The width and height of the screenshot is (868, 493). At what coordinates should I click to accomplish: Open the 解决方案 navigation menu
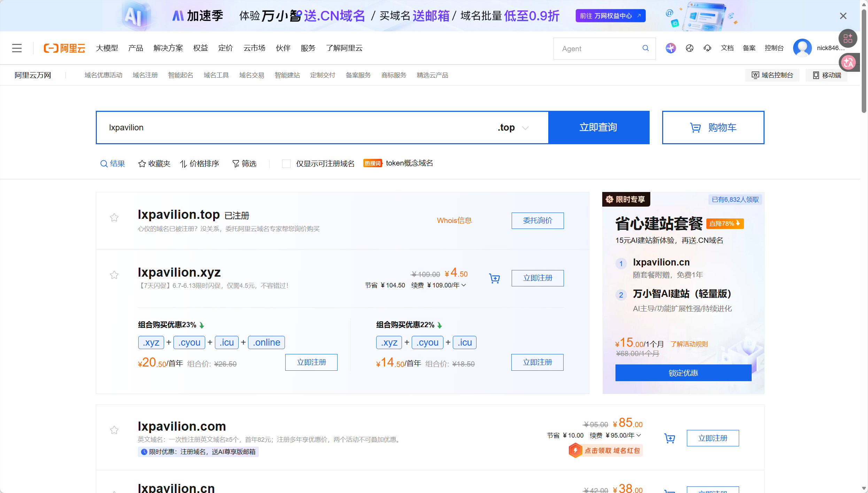tap(168, 48)
